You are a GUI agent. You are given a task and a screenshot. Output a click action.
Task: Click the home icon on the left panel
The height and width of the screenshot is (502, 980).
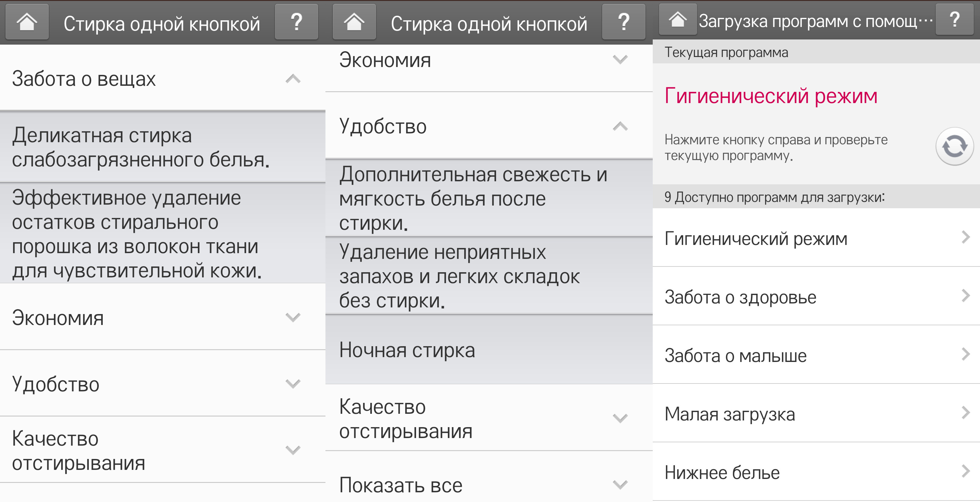coord(27,22)
